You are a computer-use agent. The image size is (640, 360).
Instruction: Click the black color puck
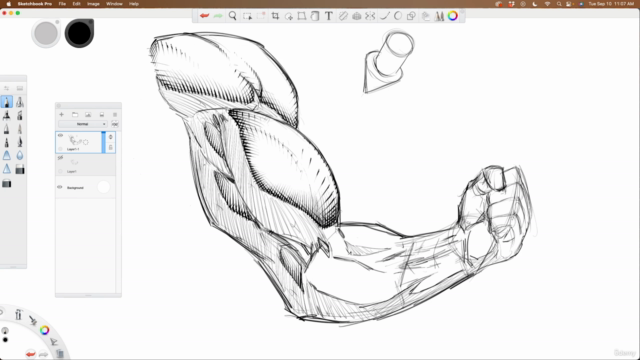pos(79,33)
